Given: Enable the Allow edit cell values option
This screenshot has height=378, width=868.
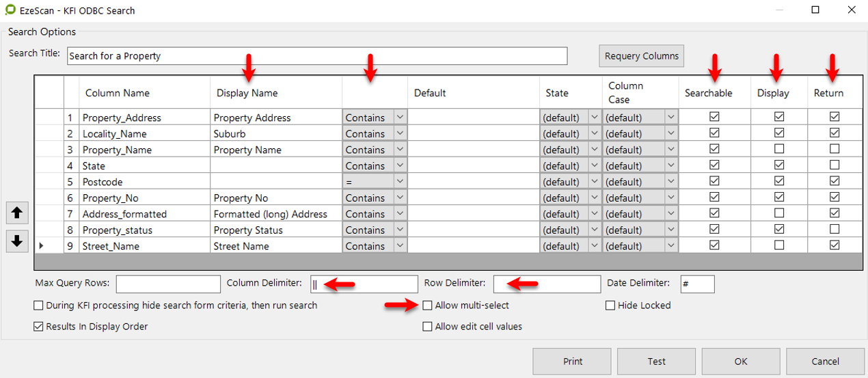Looking at the screenshot, I should (x=428, y=327).
